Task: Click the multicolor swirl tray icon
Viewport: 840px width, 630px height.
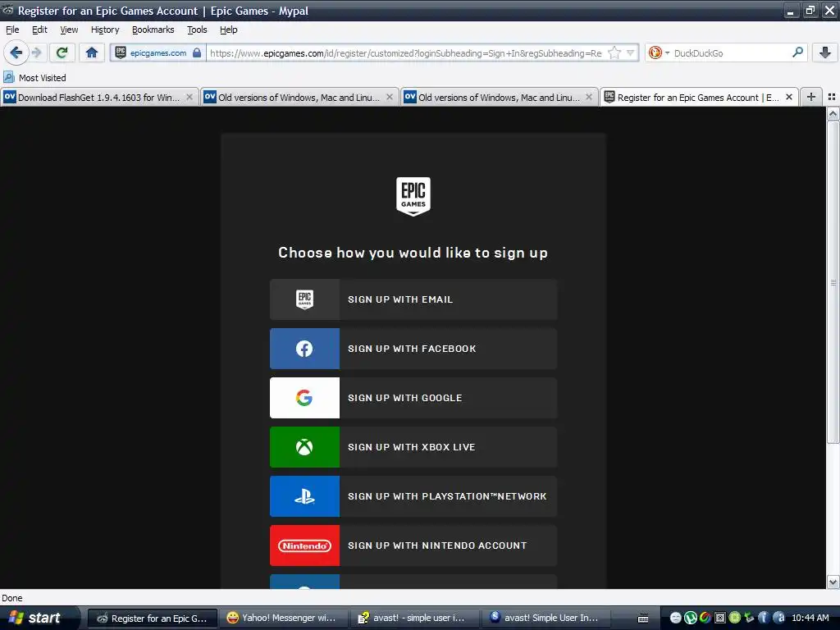Action: click(x=705, y=619)
